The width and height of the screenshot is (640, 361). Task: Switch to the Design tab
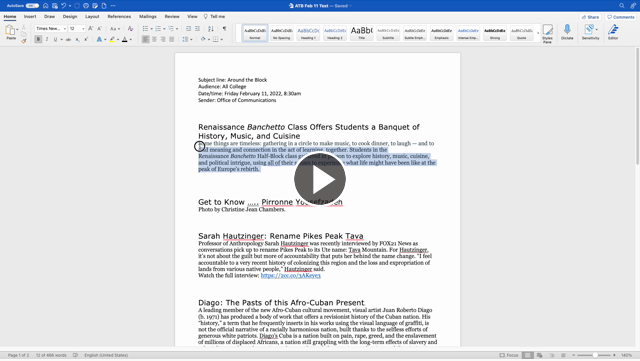[70, 17]
